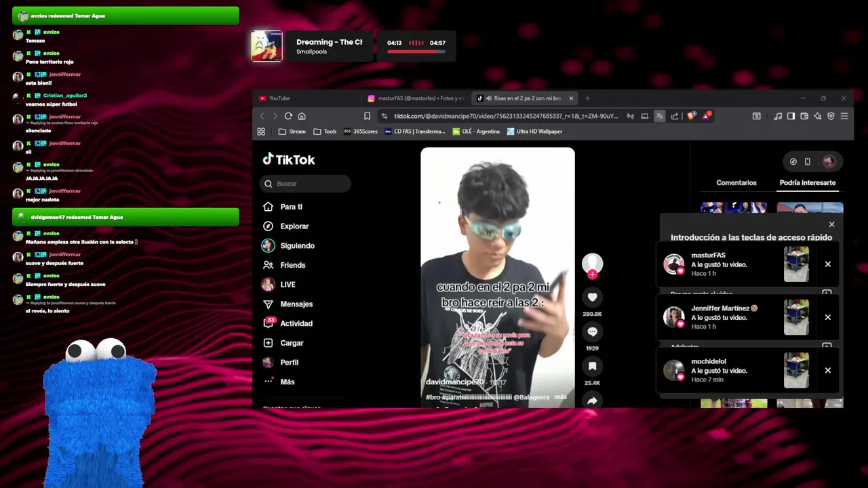868x488 pixels.
Task: Open Cargar upload page
Action: (292, 343)
